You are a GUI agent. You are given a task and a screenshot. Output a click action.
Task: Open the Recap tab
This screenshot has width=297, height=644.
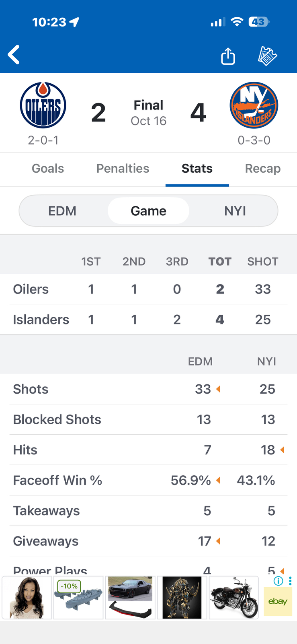pos(263,168)
